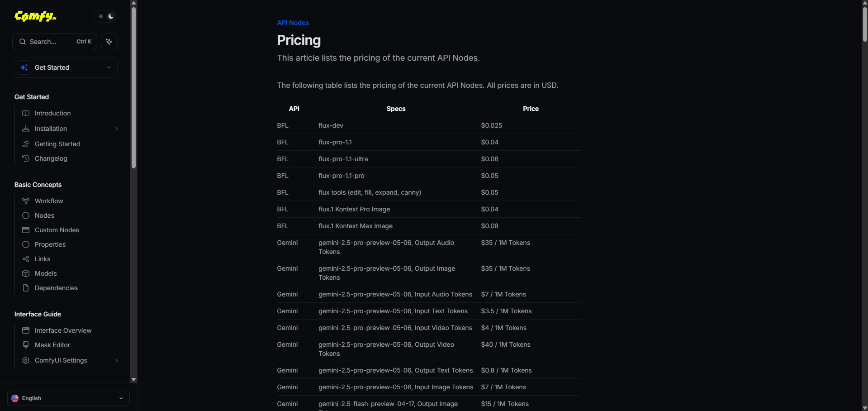Viewport: 868px width, 411px height.
Task: Click the Comfy logo
Action: point(35,16)
